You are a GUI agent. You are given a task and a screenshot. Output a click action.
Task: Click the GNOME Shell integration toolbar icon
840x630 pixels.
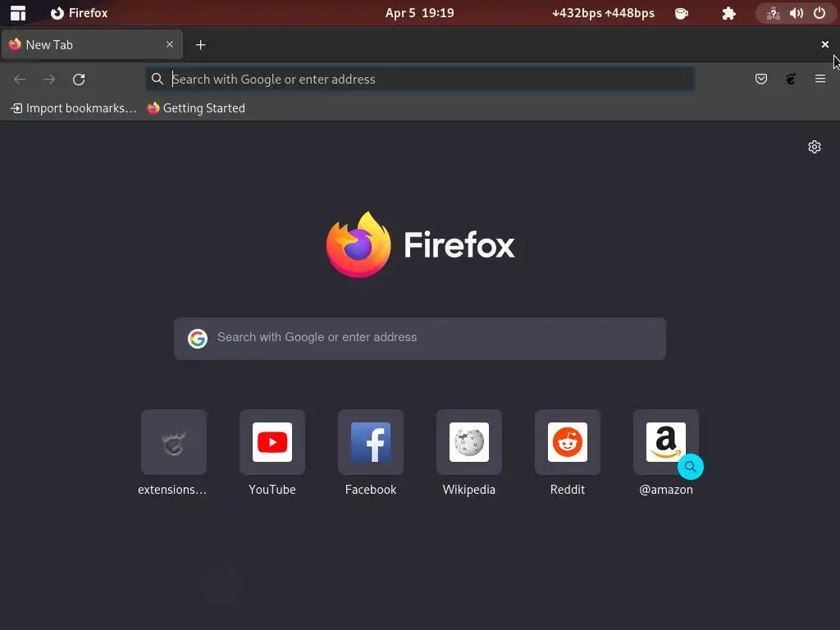click(x=791, y=80)
